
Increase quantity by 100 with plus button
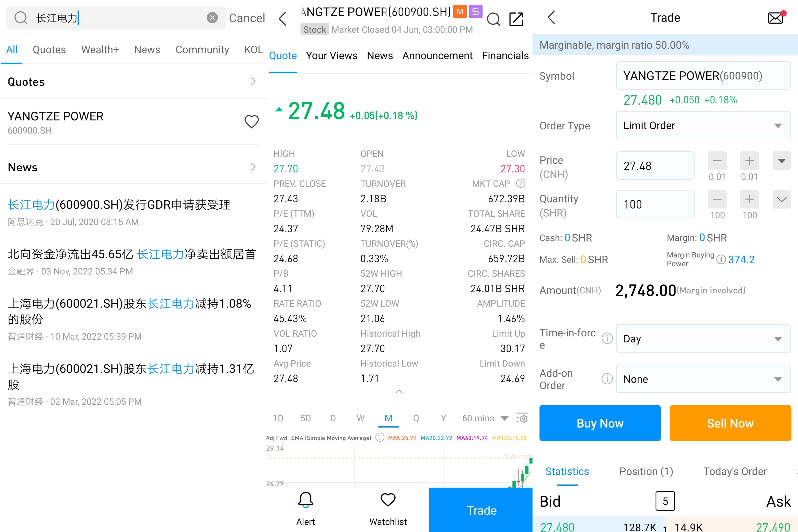pyautogui.click(x=750, y=199)
